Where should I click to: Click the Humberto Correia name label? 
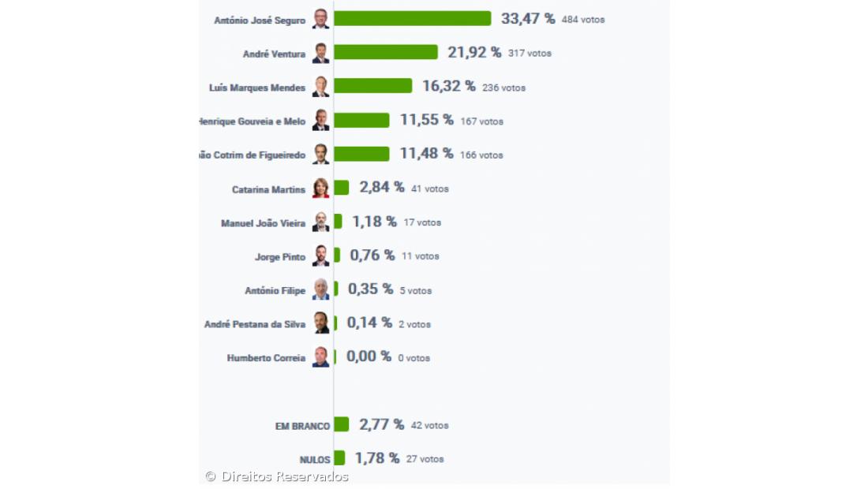click(x=266, y=358)
